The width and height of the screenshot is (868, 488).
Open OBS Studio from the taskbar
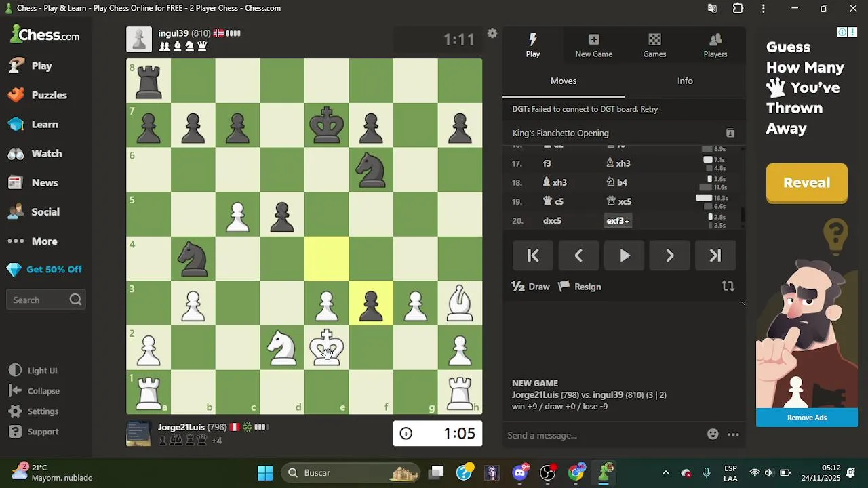(x=548, y=473)
